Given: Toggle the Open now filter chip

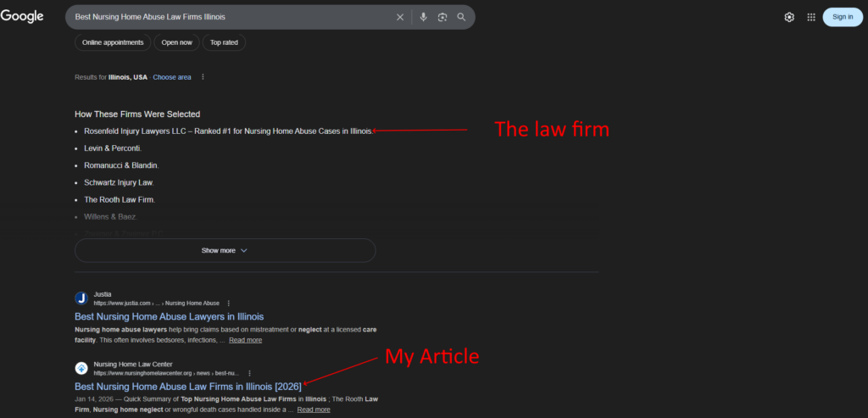Looking at the screenshot, I should (x=177, y=42).
